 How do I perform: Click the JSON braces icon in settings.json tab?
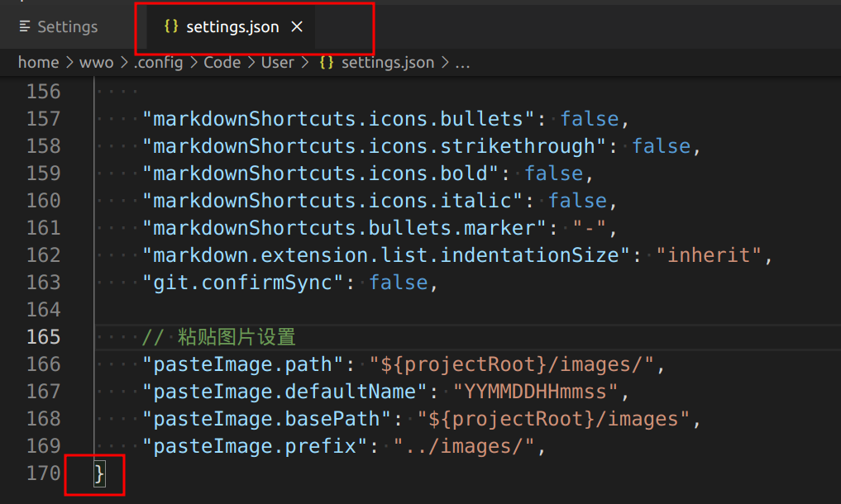click(x=171, y=26)
